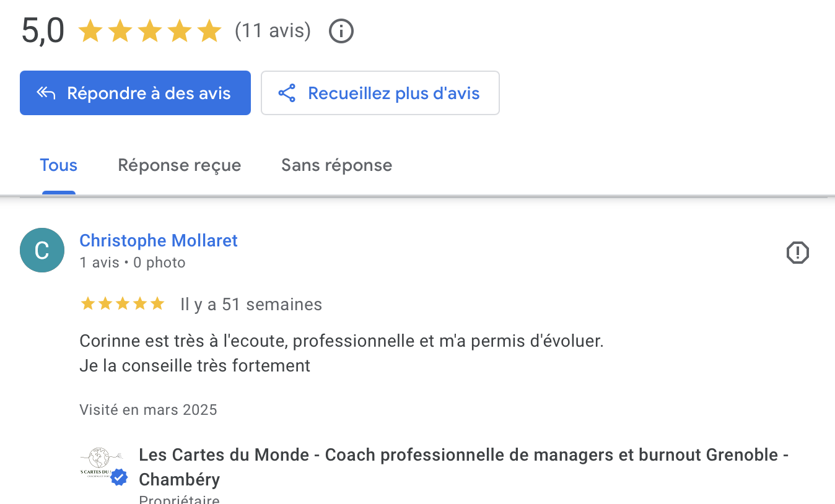Click the info icon next to review count
This screenshot has height=504, width=835.
(341, 30)
